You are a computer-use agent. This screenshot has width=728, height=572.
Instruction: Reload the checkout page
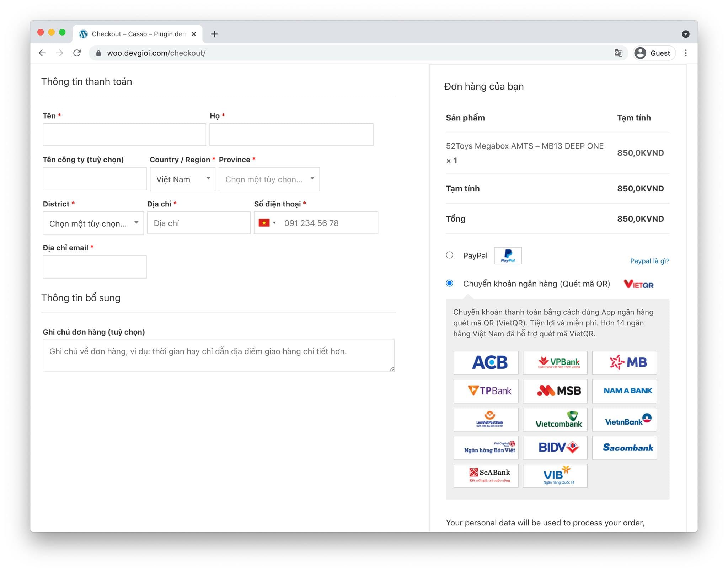tap(77, 53)
